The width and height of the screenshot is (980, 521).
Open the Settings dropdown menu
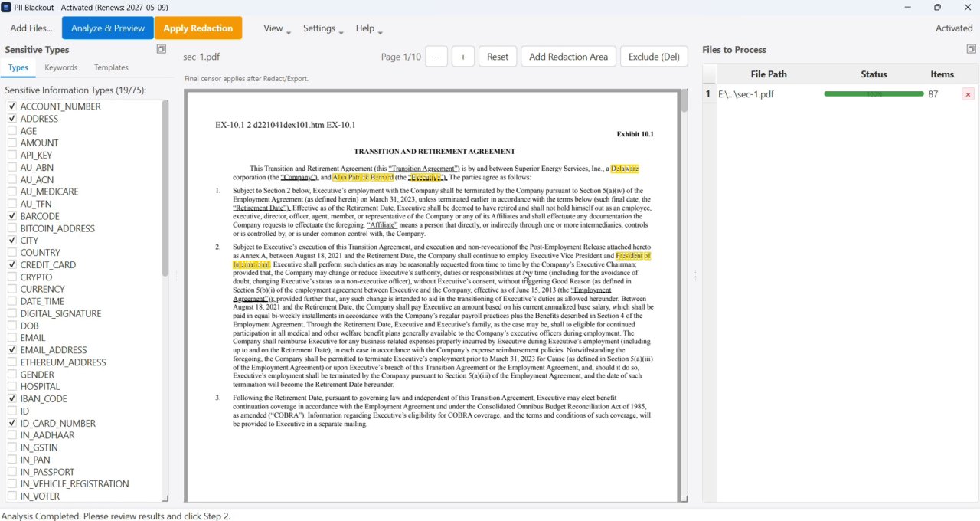[x=322, y=28]
